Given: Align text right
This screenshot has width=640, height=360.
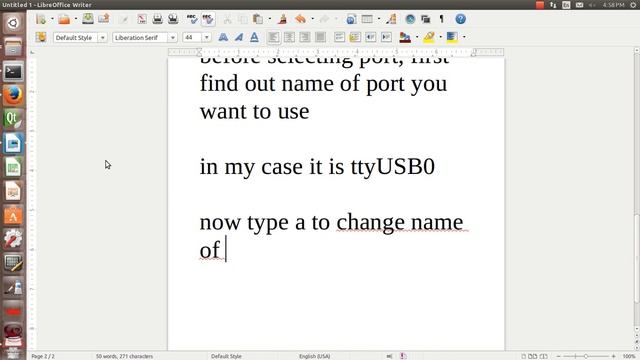Looking at the screenshot, I should pos(305,38).
